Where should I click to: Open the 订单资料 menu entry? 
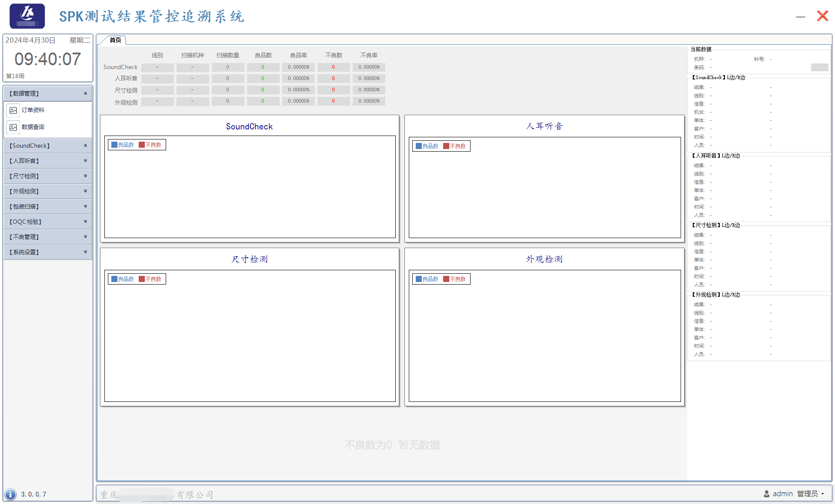pos(33,110)
